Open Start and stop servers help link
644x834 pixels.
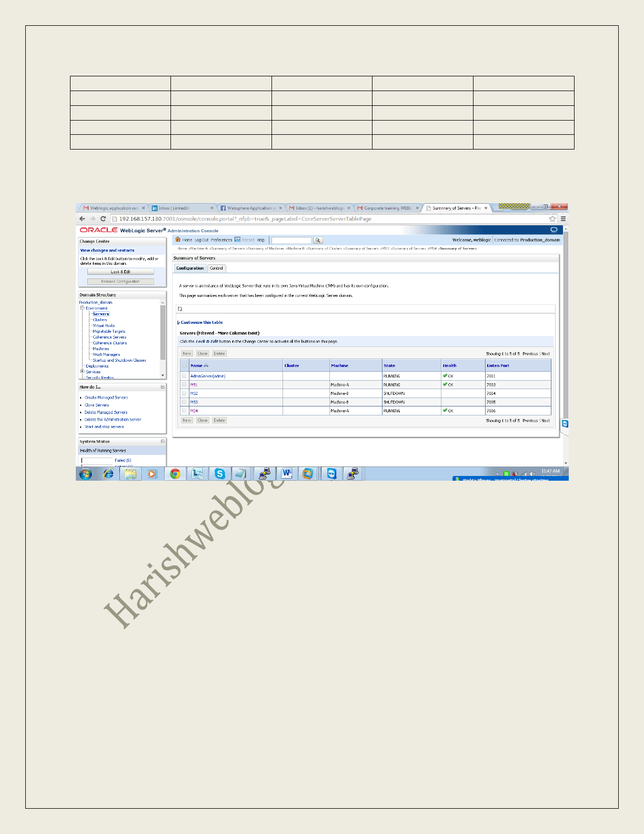104,427
